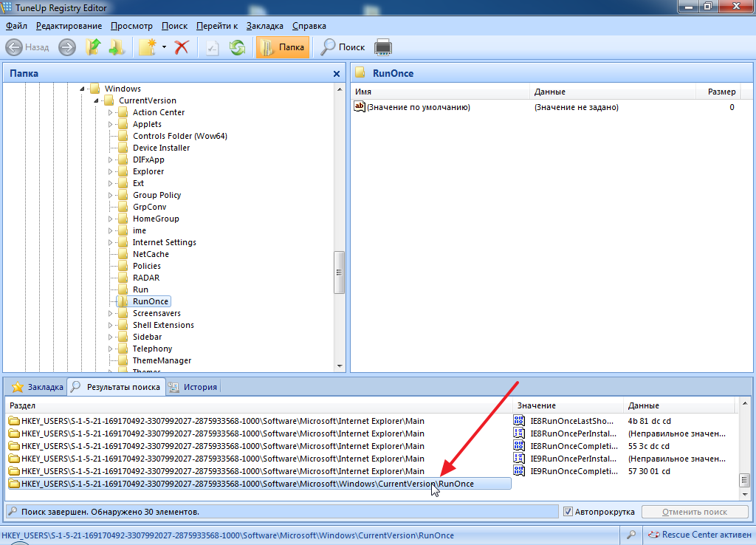Open the Редактирование menu

click(x=69, y=26)
